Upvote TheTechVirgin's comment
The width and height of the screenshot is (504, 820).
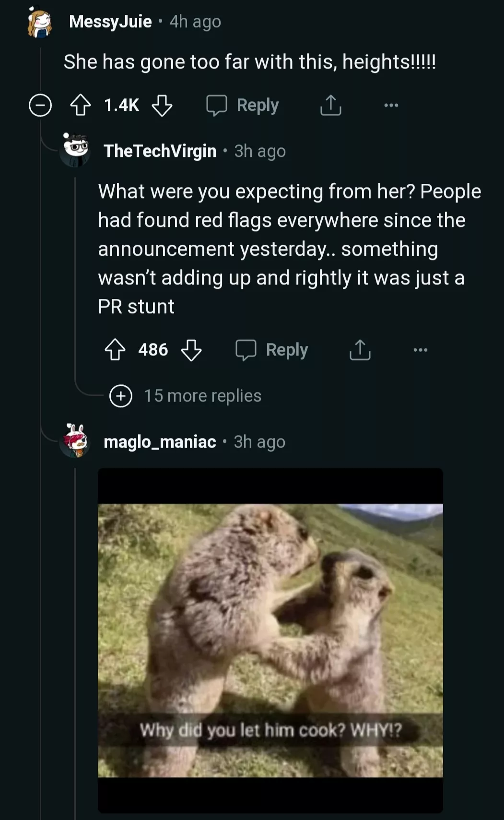[115, 350]
